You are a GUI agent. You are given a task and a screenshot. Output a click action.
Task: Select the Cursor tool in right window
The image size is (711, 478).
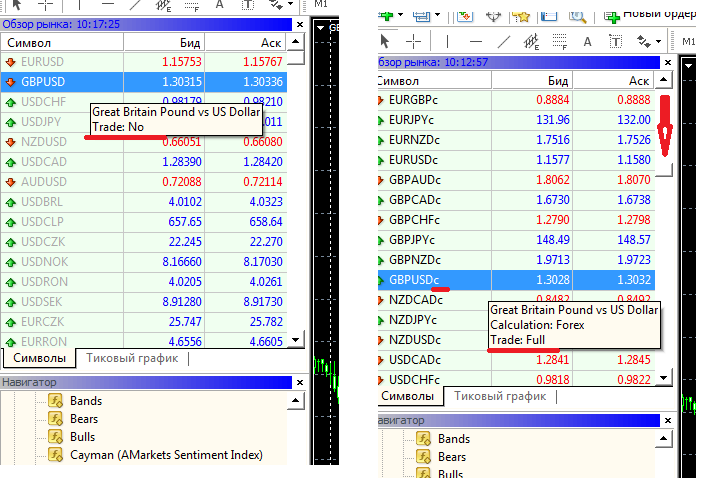[x=385, y=42]
